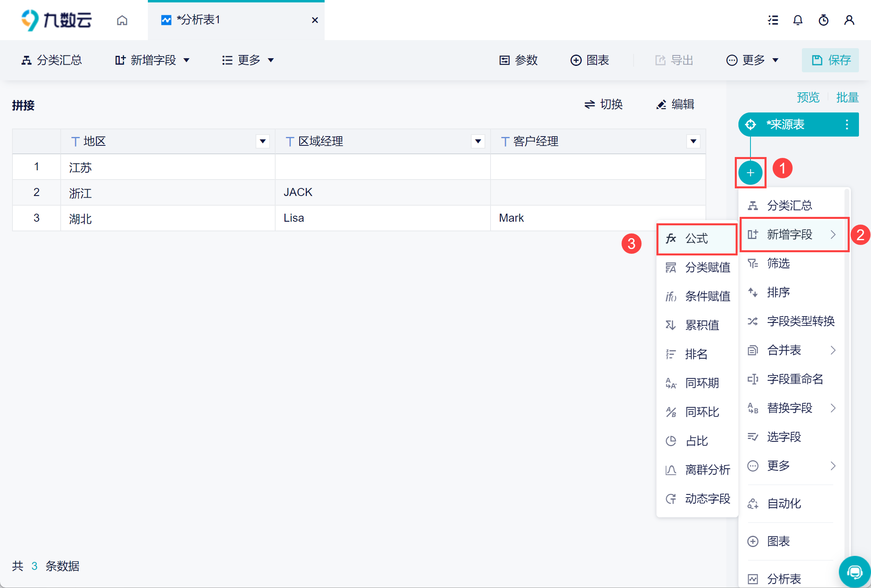Click the teal plus add-step button
Image resolution: width=871 pixels, height=588 pixels.
point(750,173)
